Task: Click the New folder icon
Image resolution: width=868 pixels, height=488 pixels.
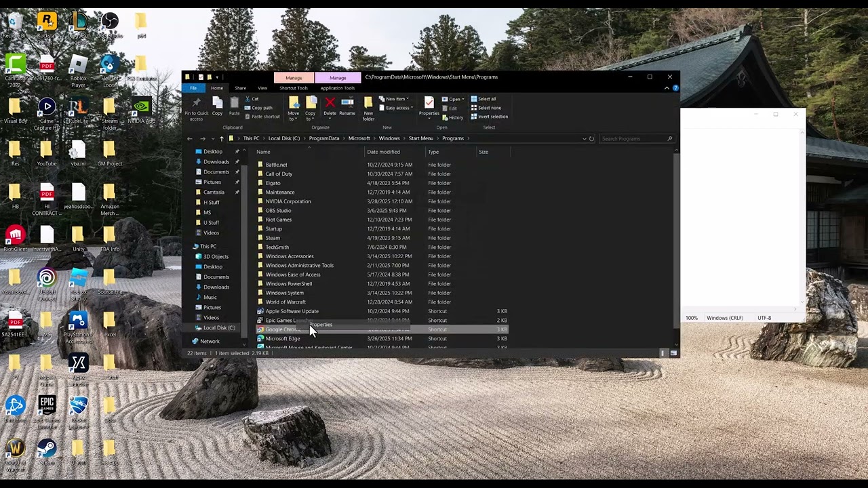Action: [368, 103]
